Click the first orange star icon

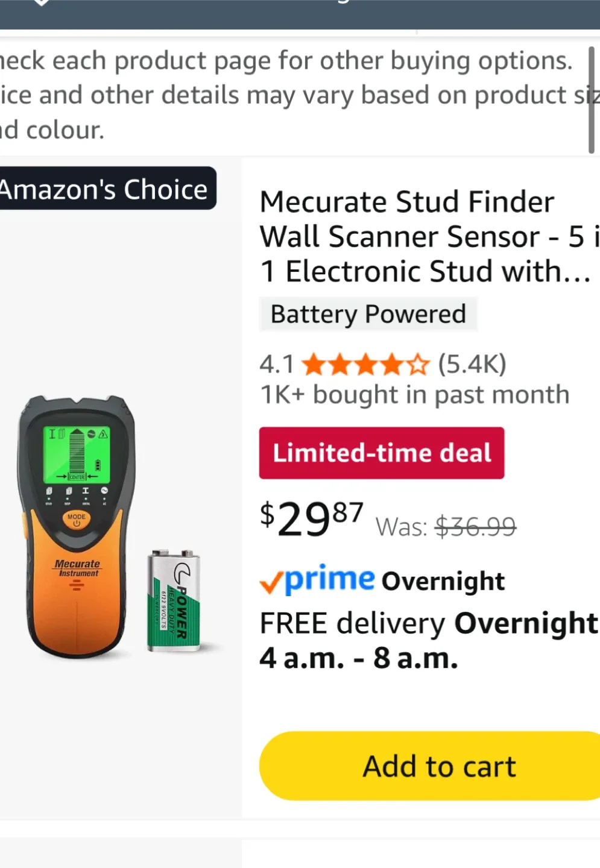pos(314,363)
